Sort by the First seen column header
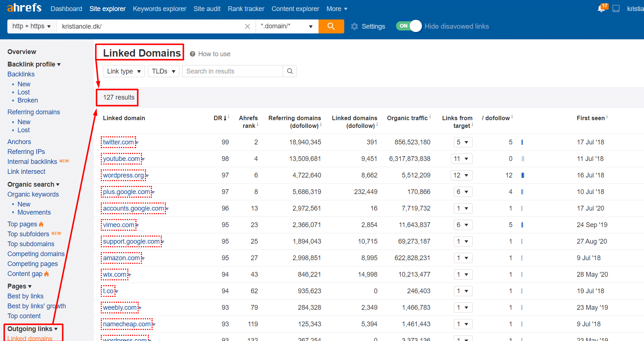 pyautogui.click(x=591, y=118)
